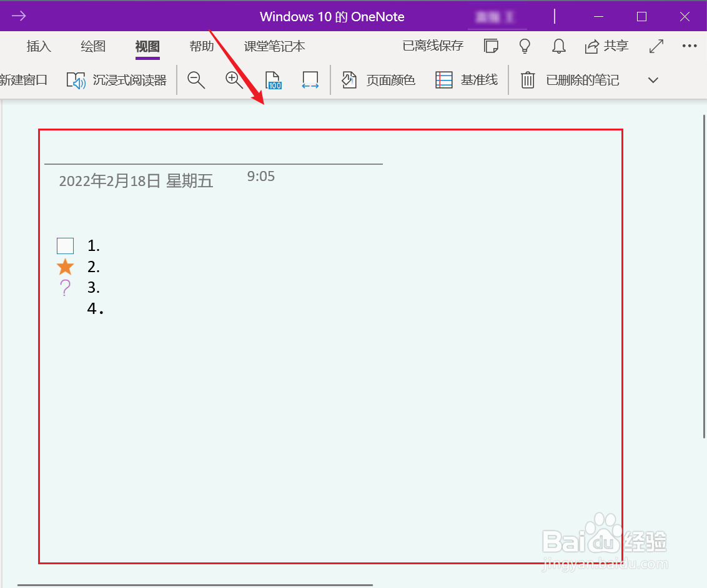The height and width of the screenshot is (588, 707).
Task: Open 页面颜色 page color
Action: click(378, 80)
